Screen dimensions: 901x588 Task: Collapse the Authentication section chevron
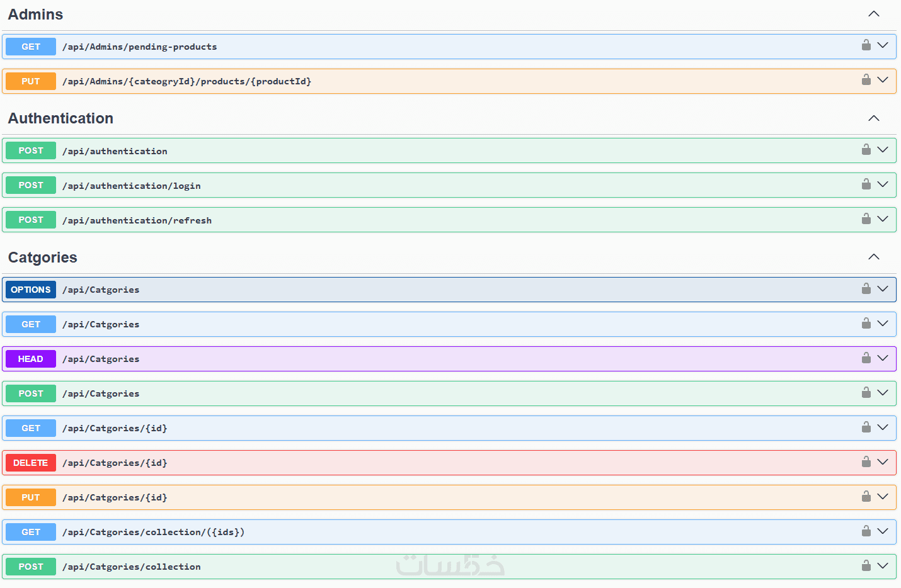pos(874,118)
